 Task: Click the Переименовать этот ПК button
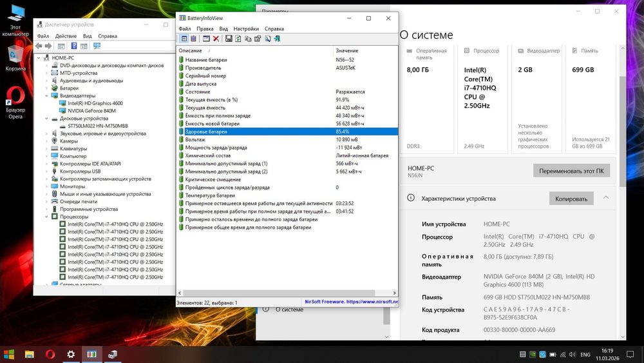click(571, 171)
